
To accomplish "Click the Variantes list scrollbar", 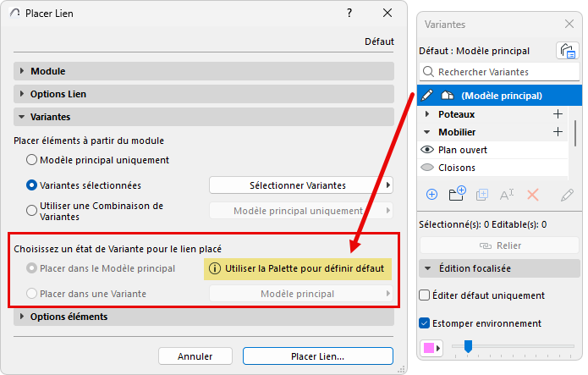I will 574,133.
